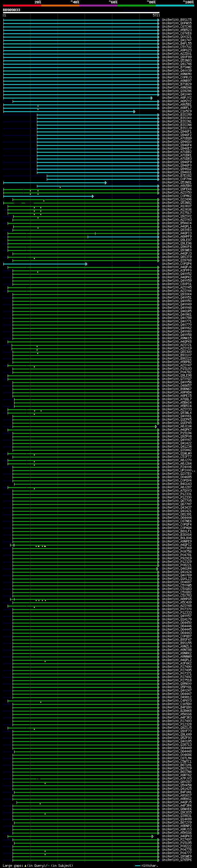The width and height of the screenshot is (197, 868).
Task: Open hit UniRef100_Q41747
Action: tap(176, 40)
